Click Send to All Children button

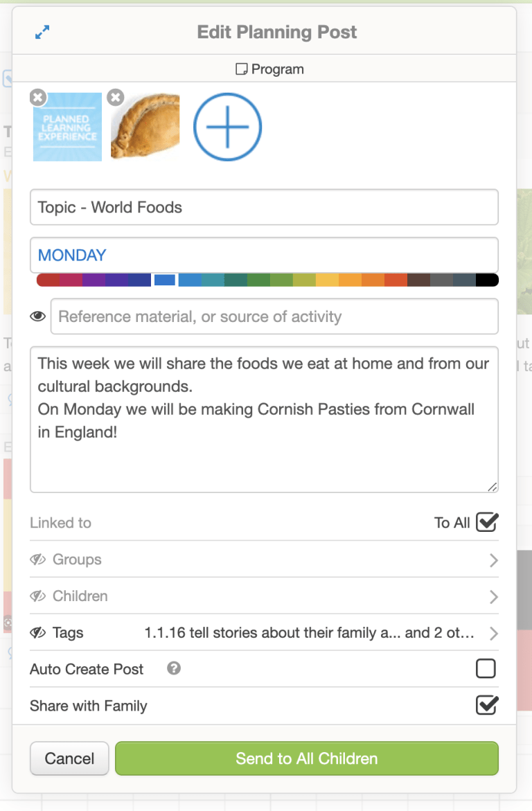point(306,758)
